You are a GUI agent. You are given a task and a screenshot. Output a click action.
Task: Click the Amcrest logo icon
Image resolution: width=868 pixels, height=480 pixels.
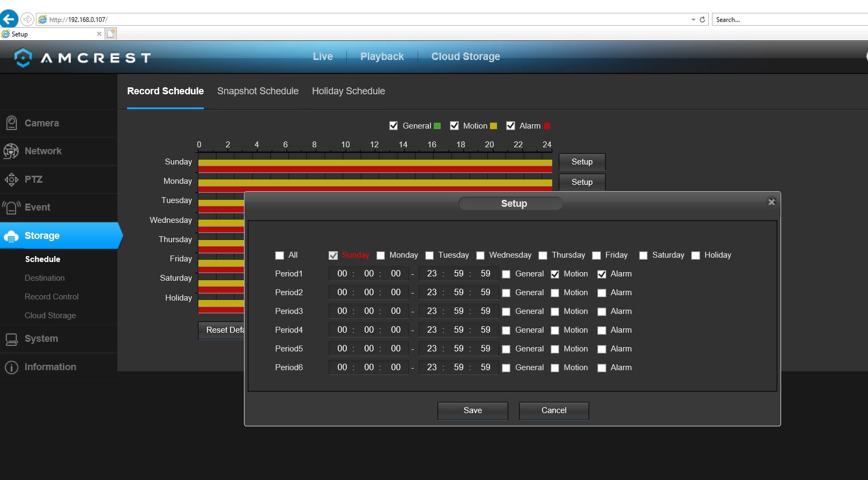tap(23, 57)
